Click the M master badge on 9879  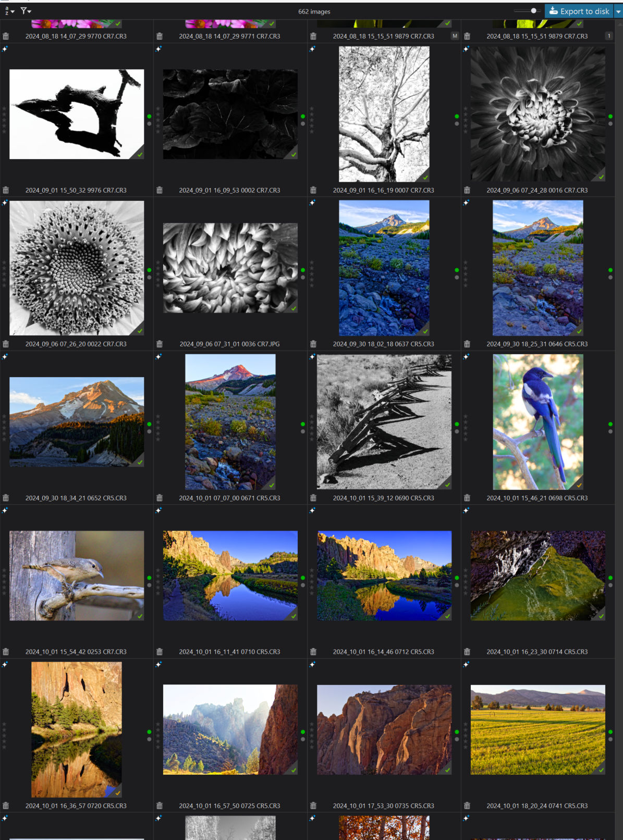point(455,36)
